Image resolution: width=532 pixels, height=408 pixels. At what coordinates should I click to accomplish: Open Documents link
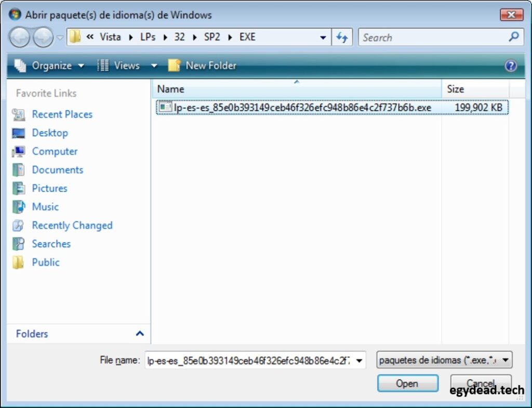coord(57,170)
